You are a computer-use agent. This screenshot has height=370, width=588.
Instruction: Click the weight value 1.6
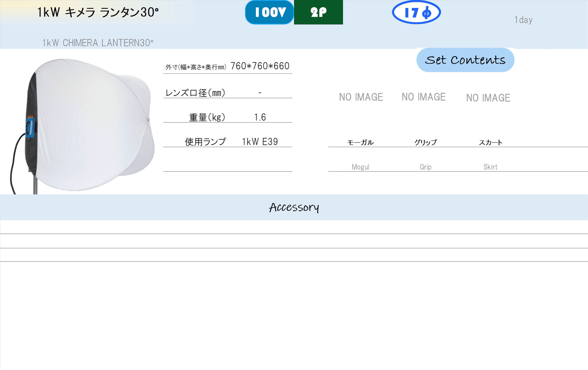(x=260, y=117)
